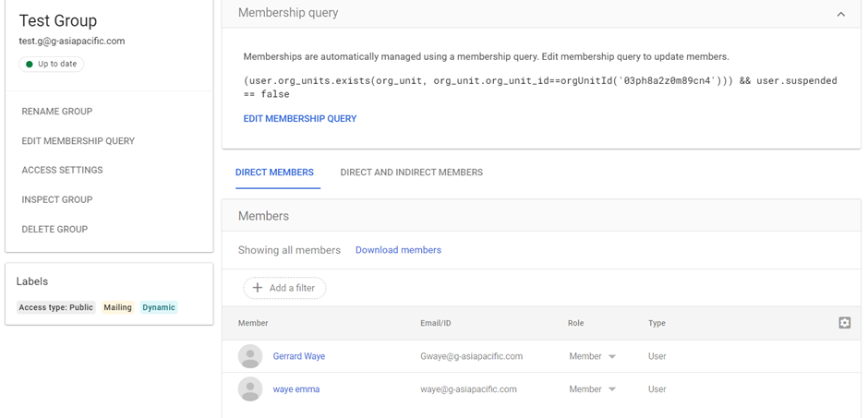Collapse the Membership query panel
The image size is (868, 418).
point(841,14)
